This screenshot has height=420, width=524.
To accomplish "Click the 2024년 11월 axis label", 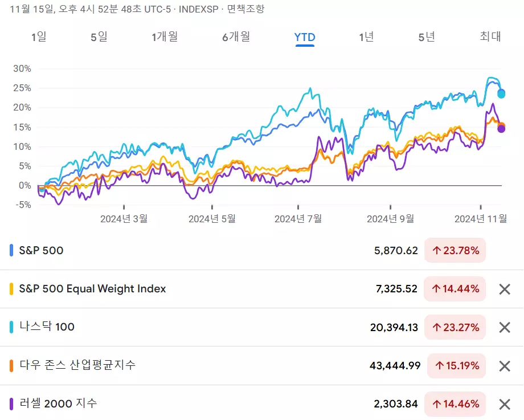I will tap(481, 219).
